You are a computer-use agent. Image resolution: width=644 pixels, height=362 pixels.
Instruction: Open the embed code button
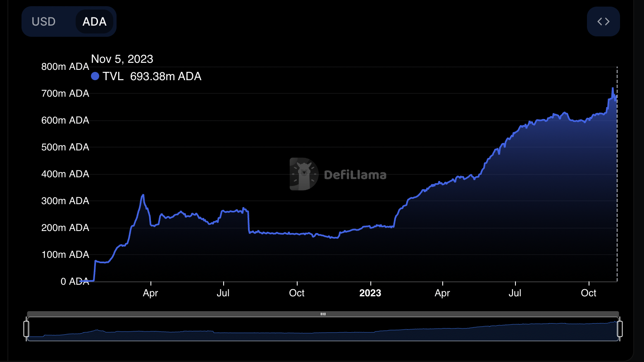(603, 21)
